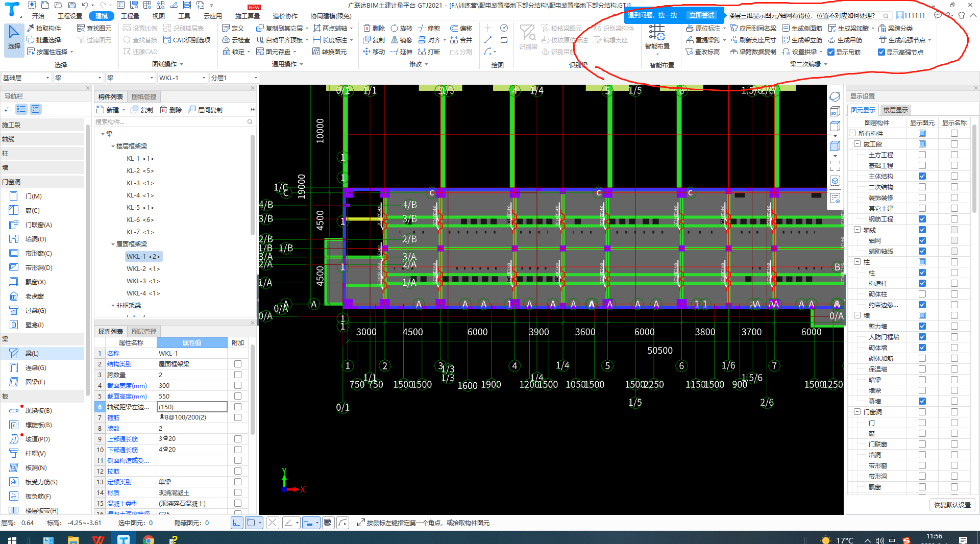Viewport: 980px width, 544px height.
Task: Click the 转换图元 convert element tool
Action: [x=330, y=52]
